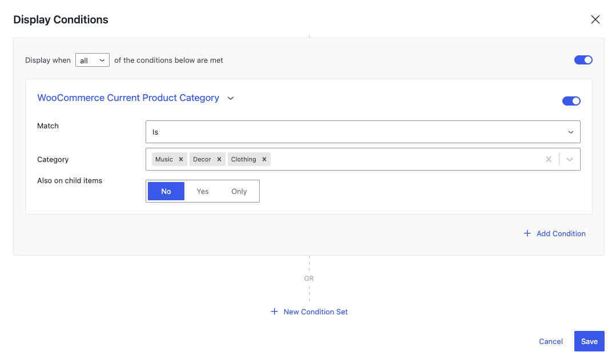Open the Category dropdown arrow
Image resolution: width=616 pixels, height=364 pixels.
570,159
